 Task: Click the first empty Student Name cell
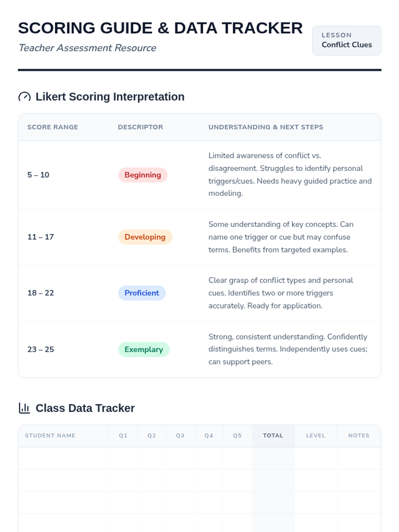coord(64,458)
